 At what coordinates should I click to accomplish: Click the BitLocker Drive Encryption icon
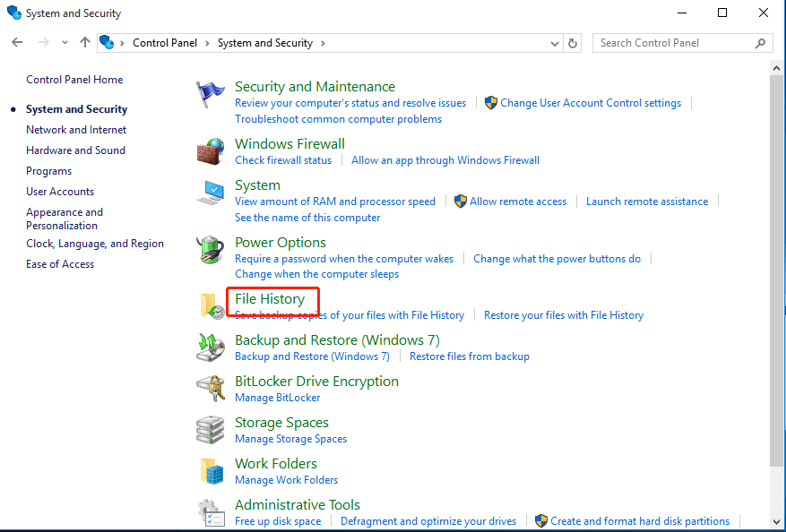coord(212,389)
